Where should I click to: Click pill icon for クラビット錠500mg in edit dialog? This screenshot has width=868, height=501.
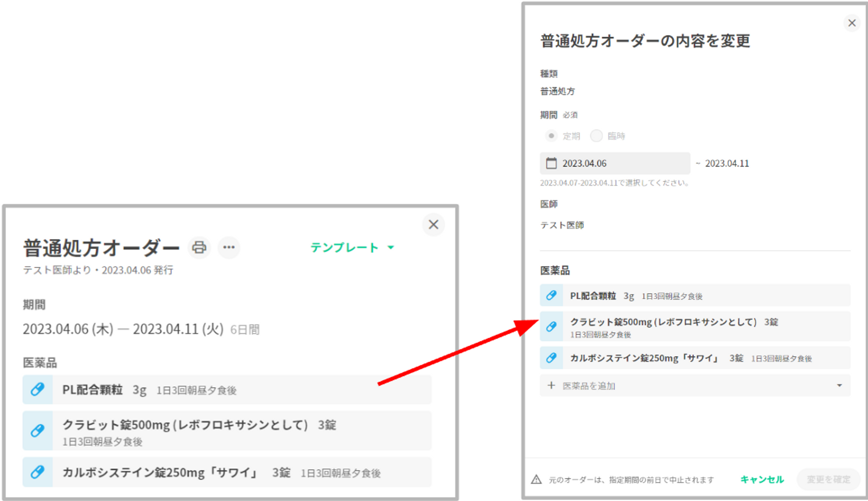pos(551,327)
